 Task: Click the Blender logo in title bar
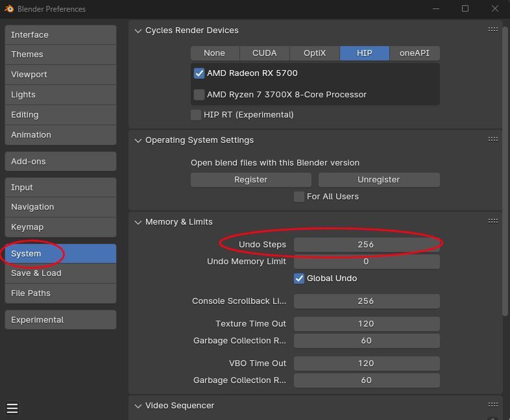tap(9, 9)
